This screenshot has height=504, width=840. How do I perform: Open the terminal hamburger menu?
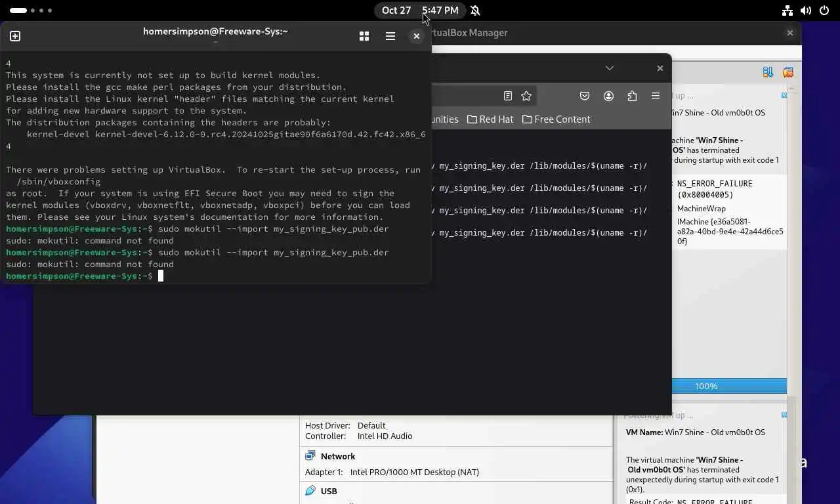(x=390, y=36)
